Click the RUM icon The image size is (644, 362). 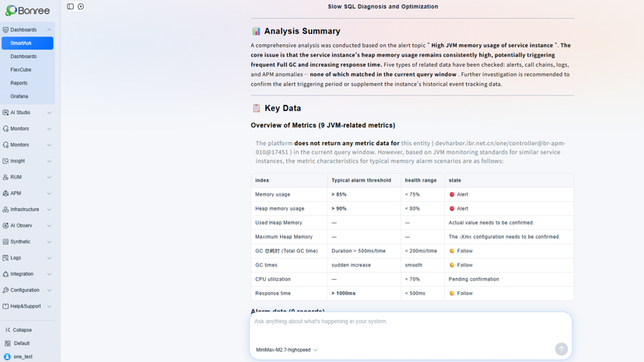coord(5,177)
